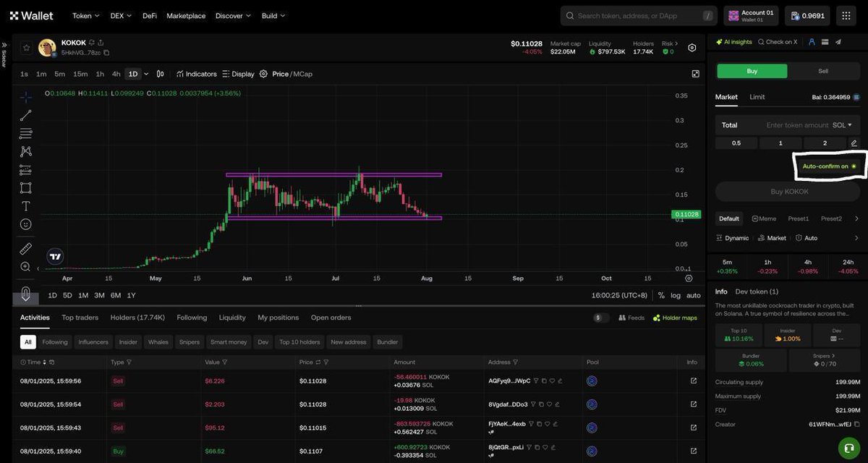Image resolution: width=868 pixels, height=463 pixels.
Task: Expand the Discover menu
Action: (233, 15)
